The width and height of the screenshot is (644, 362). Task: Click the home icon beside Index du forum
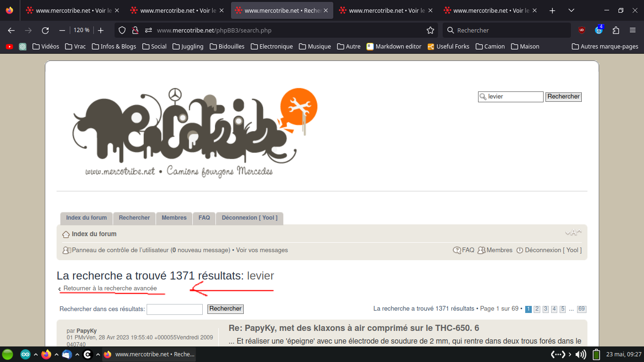66,234
